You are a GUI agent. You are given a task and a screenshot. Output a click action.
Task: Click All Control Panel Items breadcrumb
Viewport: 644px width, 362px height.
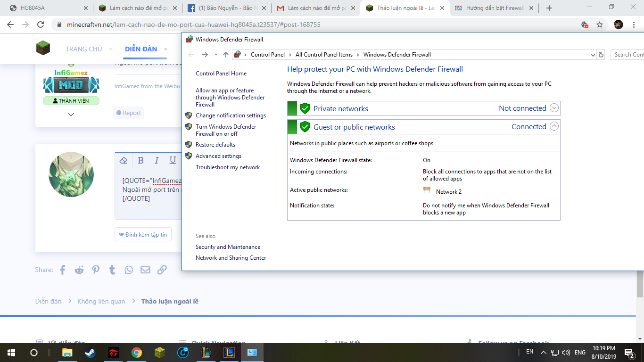(x=324, y=55)
